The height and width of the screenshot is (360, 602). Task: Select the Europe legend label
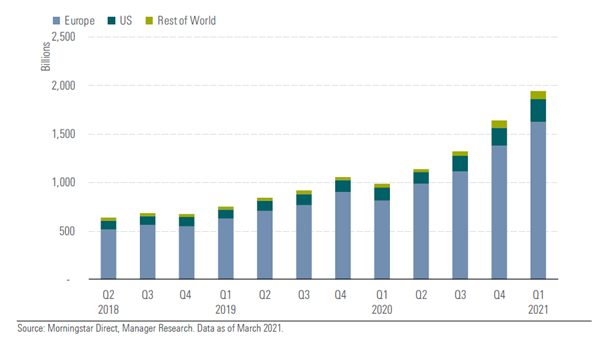click(79, 21)
